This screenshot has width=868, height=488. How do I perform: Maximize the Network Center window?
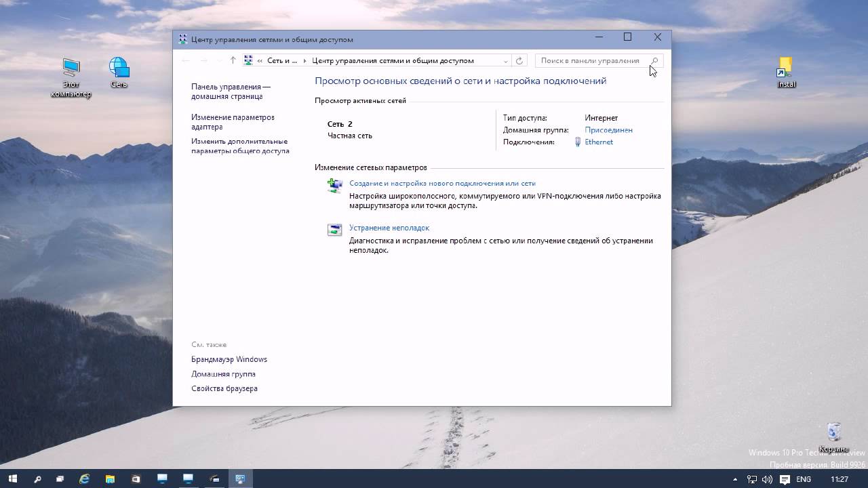(627, 37)
